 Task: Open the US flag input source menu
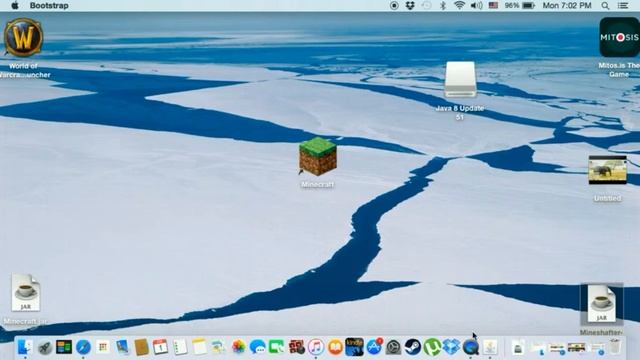pyautogui.click(x=493, y=6)
